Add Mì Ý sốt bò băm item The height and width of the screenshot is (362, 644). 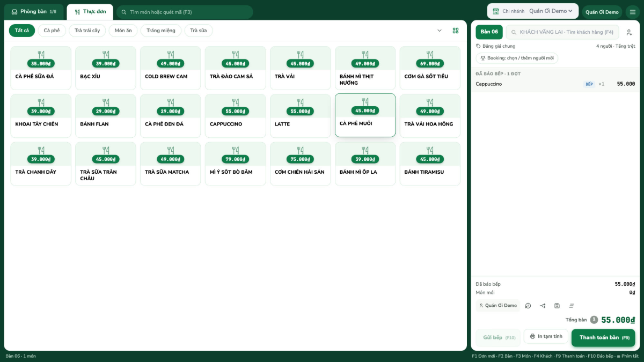tap(236, 164)
